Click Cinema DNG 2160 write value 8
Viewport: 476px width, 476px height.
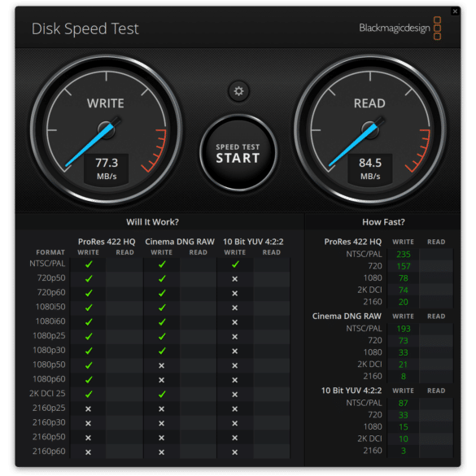(x=404, y=377)
